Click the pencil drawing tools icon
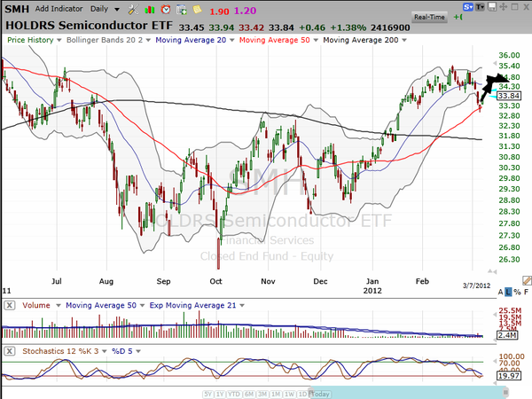This screenshot has height=399, width=532. [x=527, y=280]
